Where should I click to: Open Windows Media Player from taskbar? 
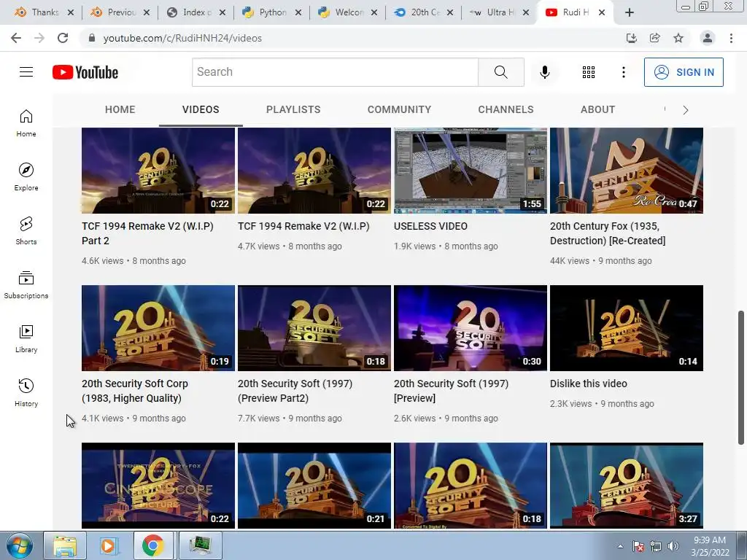click(109, 545)
